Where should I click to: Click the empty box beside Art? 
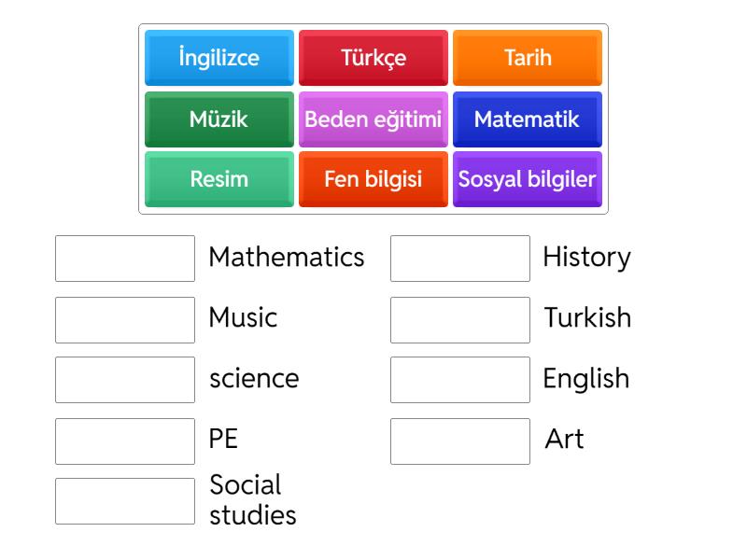460,441
